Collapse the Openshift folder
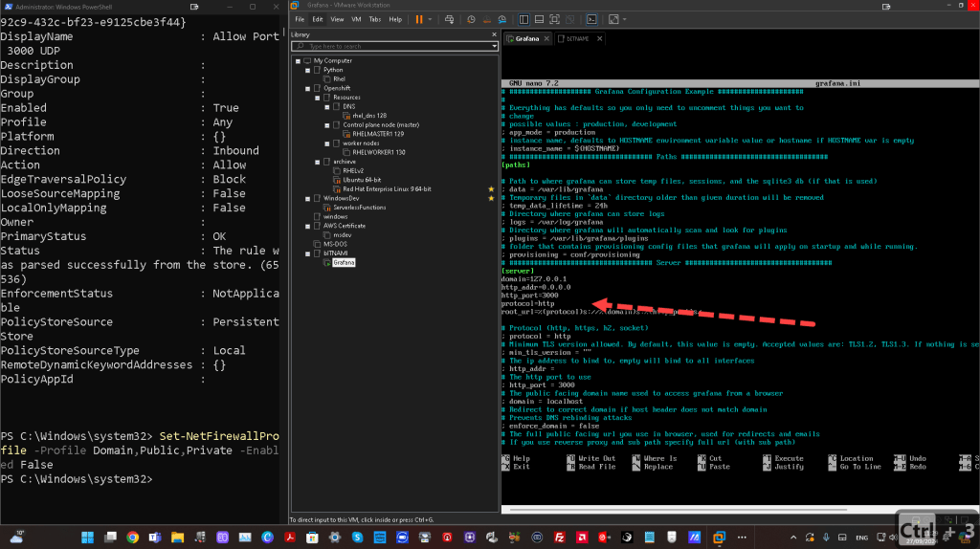Viewport: 980px width, 549px height. pyautogui.click(x=307, y=89)
